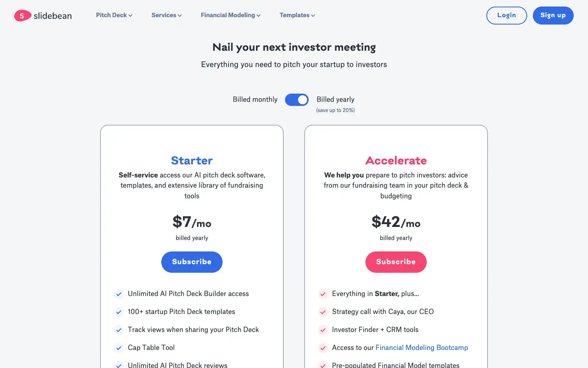Click checkmark icon next to Cap Table Tool
Viewport: 588px width, 368px height.
(119, 348)
